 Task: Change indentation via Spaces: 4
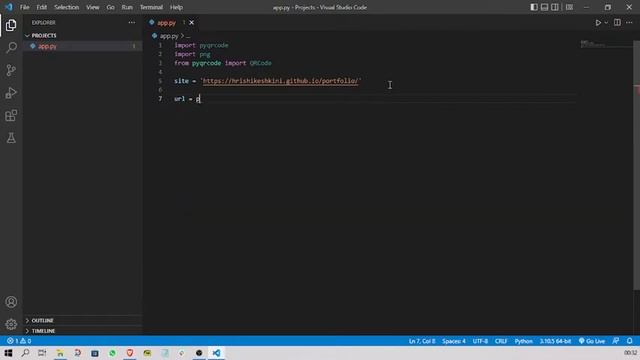pos(453,341)
